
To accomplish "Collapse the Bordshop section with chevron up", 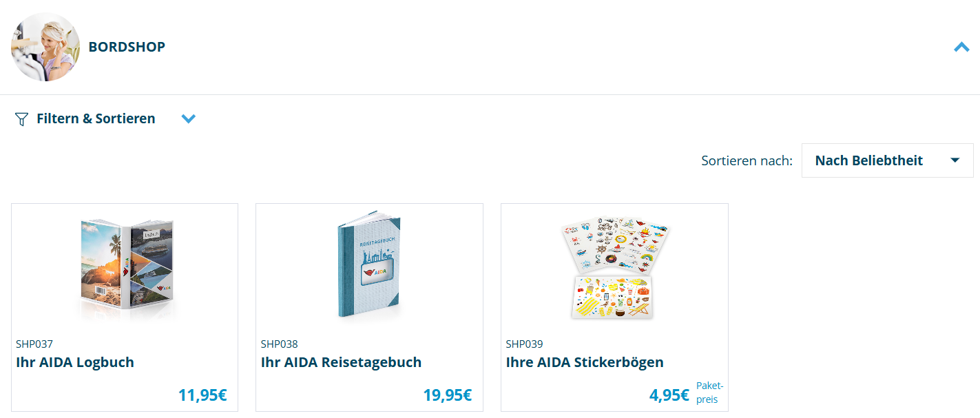I will click(x=961, y=47).
